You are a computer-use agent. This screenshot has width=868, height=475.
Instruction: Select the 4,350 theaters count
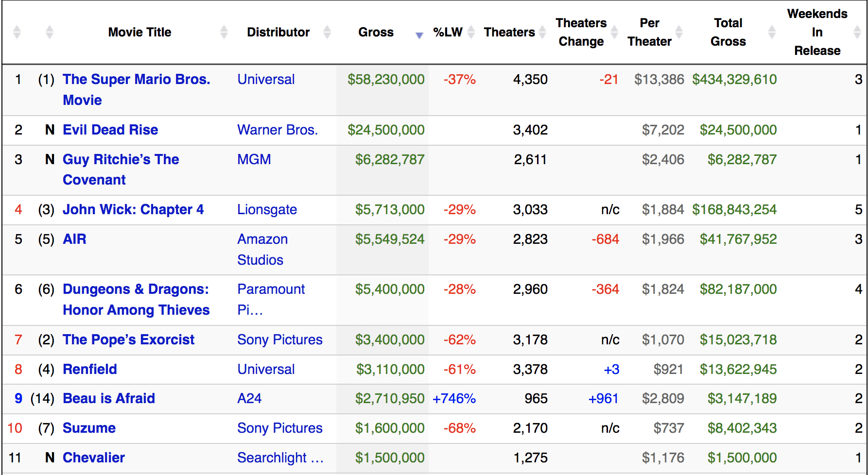(x=530, y=79)
